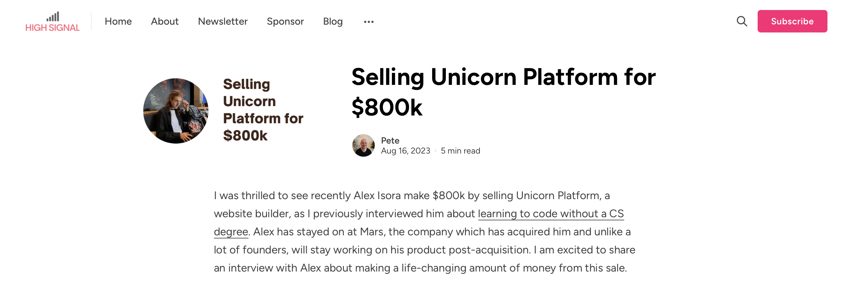Select Newsletter in the navigation
This screenshot has width=868, height=289.
pyautogui.click(x=222, y=21)
